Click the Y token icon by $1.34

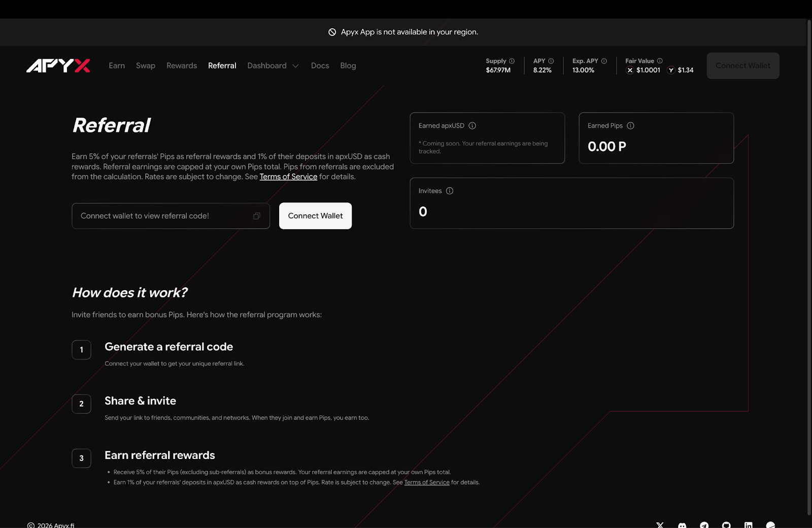(x=671, y=70)
